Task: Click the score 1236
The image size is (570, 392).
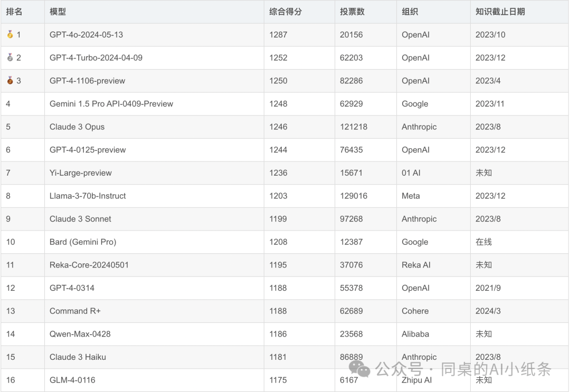Action: click(x=278, y=173)
